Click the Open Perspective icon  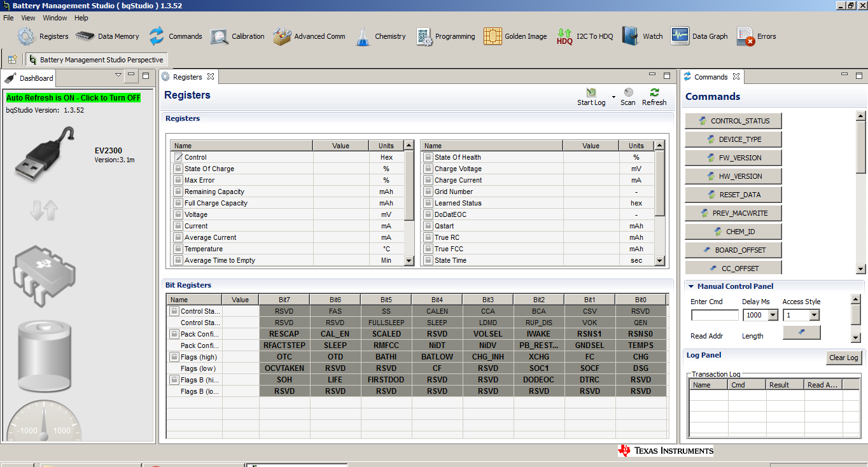point(12,59)
